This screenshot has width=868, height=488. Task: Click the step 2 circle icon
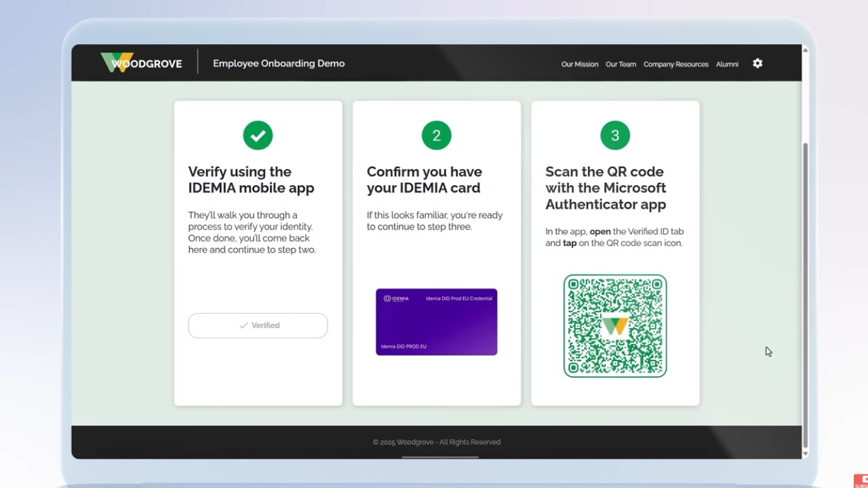[x=437, y=136]
